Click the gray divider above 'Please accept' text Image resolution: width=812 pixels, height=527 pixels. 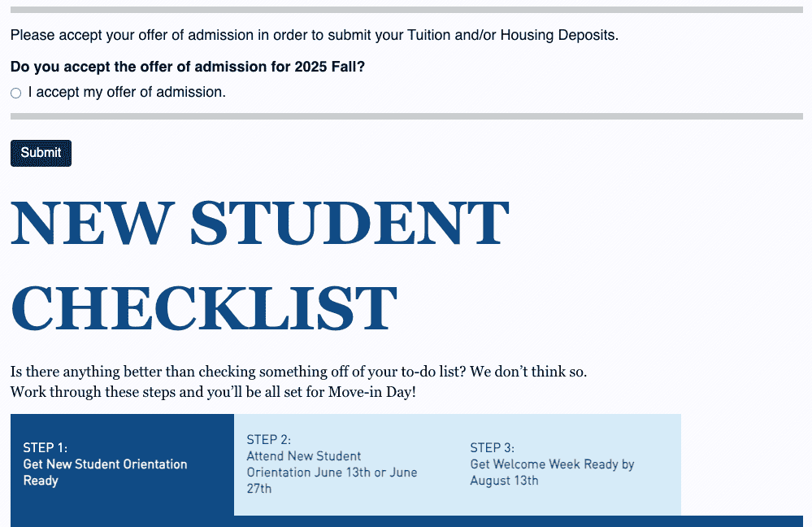[406, 10]
